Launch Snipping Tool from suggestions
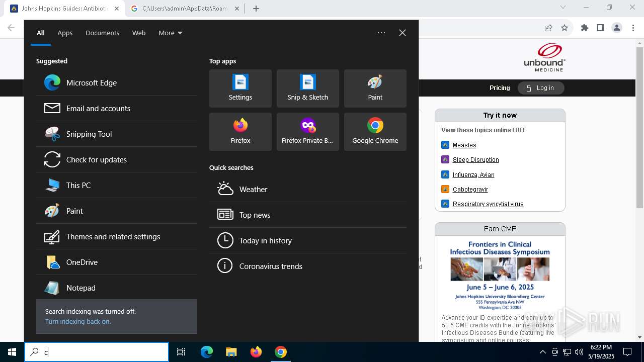This screenshot has width=644, height=362. click(116, 134)
